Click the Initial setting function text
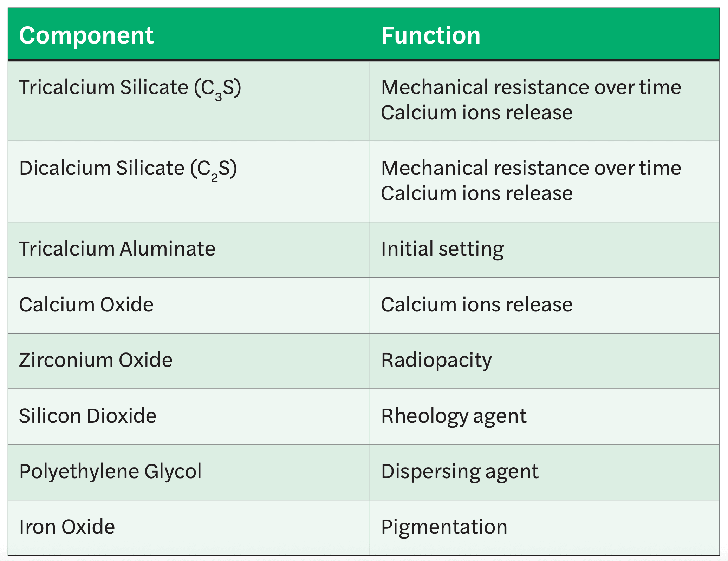 [x=442, y=249]
